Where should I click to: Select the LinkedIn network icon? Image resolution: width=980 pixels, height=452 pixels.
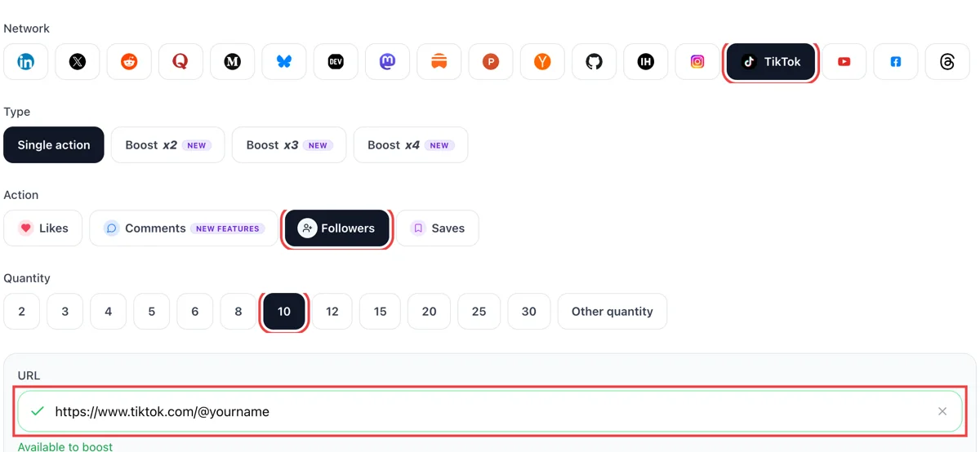pyautogui.click(x=26, y=62)
